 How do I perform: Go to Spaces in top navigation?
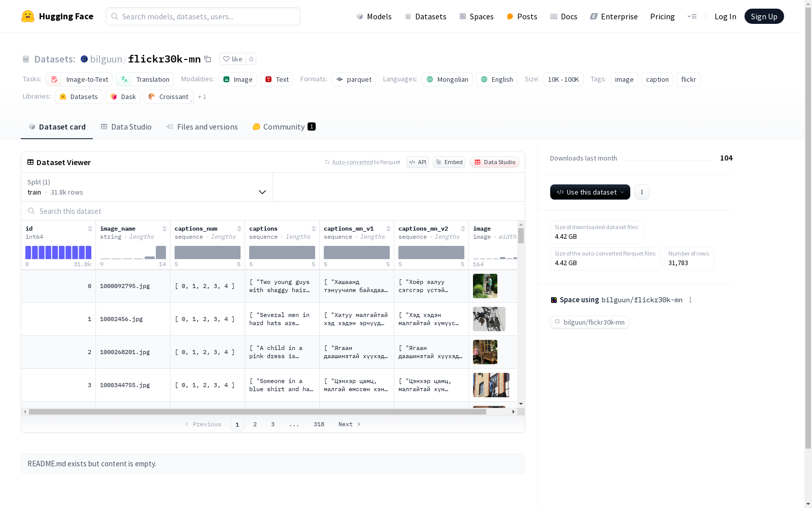[477, 16]
